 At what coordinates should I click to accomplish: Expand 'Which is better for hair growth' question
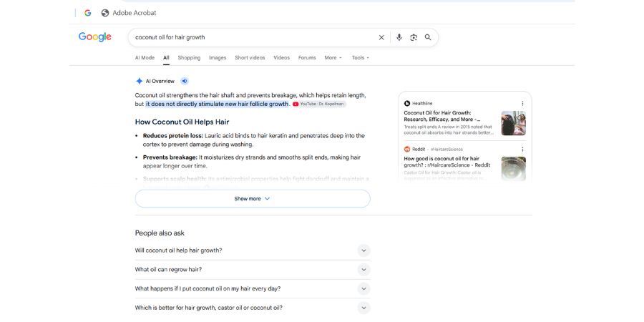pyautogui.click(x=253, y=308)
